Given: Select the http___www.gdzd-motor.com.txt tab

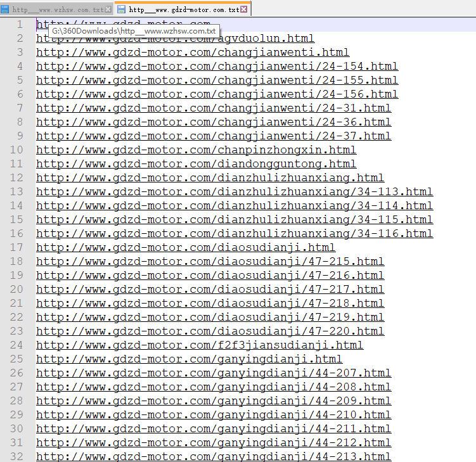Looking at the screenshot, I should (x=184, y=10).
